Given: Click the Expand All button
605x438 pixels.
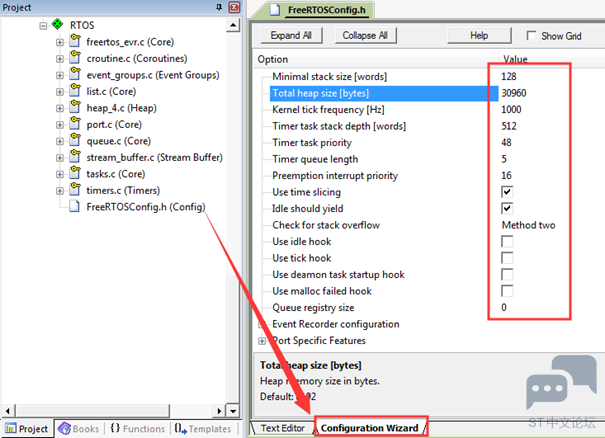Looking at the screenshot, I should pos(291,36).
